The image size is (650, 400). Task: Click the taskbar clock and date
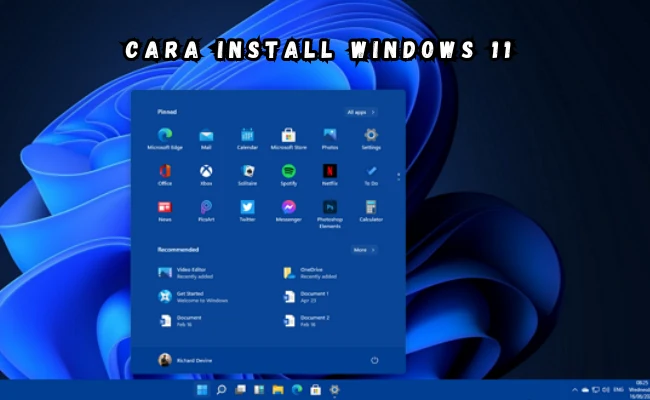click(639, 390)
